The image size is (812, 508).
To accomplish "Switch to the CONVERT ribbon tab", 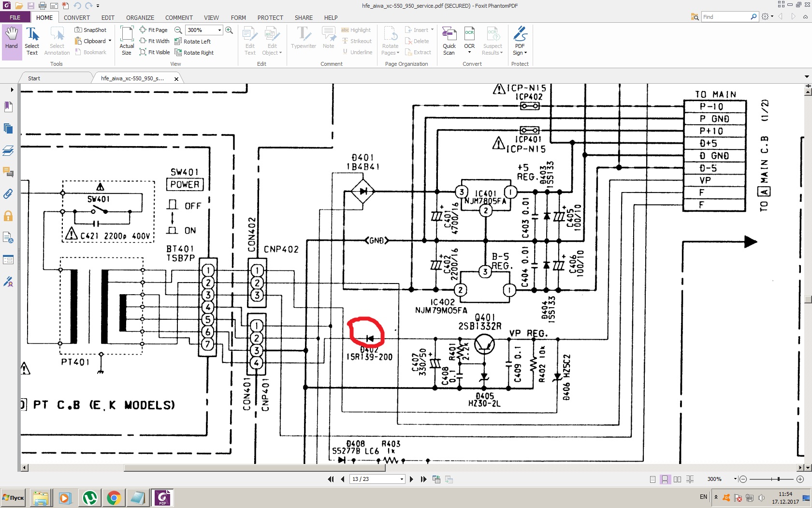I will coord(77,17).
